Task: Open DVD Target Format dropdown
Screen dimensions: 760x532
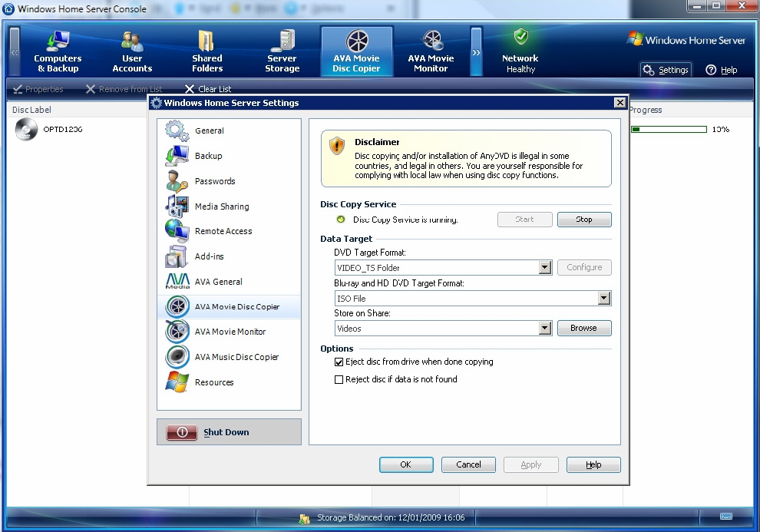Action: tap(545, 267)
